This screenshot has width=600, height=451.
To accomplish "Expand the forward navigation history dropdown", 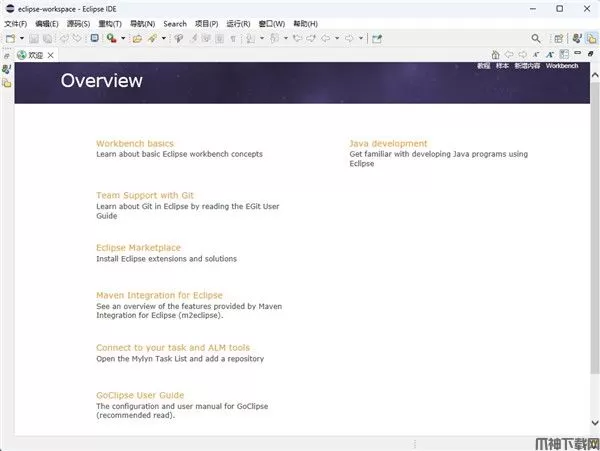I will tap(363, 38).
